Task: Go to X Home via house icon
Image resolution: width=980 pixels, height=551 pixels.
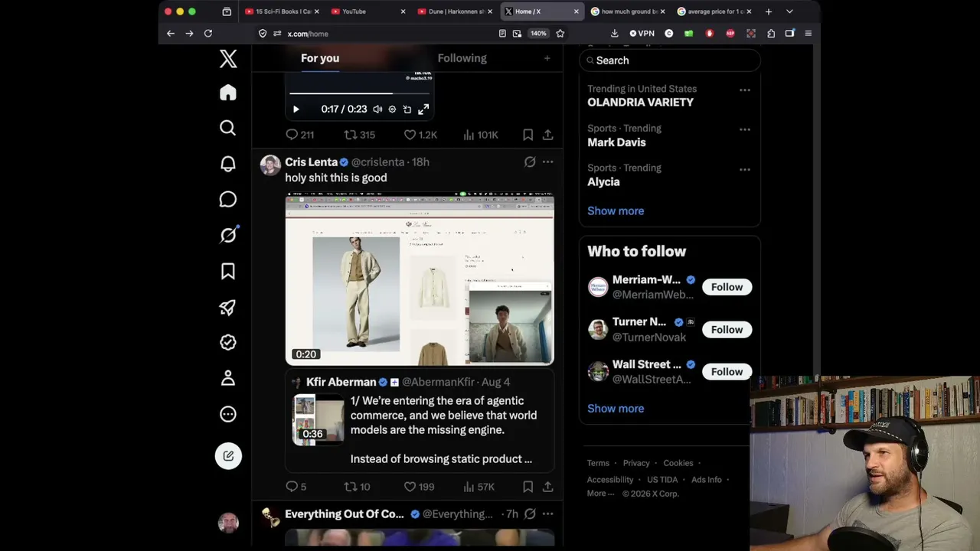Action: click(228, 93)
